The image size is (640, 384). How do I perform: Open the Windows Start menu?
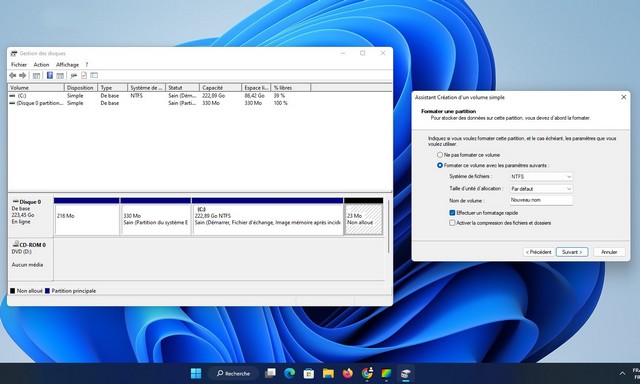click(x=196, y=373)
